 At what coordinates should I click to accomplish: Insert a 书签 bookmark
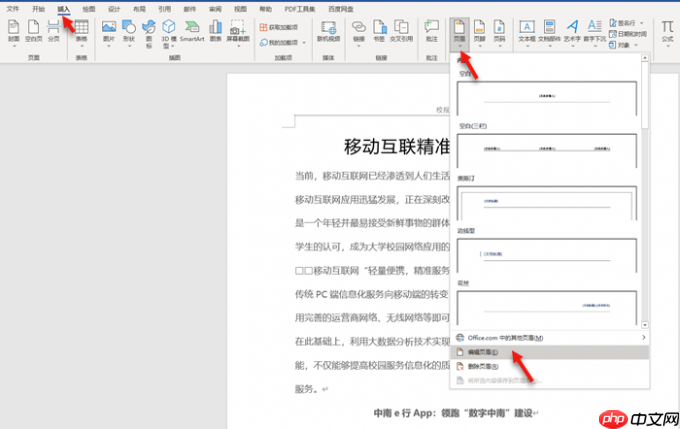tap(379, 31)
